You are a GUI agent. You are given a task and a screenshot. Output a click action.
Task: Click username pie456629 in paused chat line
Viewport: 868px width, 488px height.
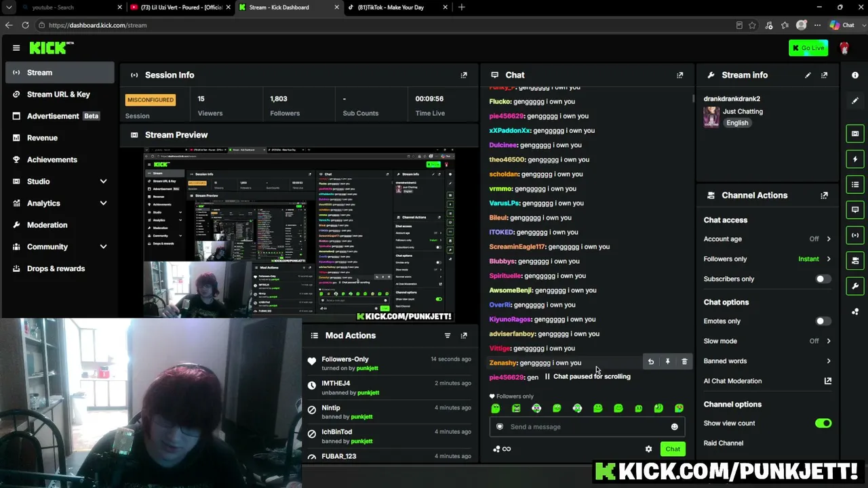click(507, 377)
